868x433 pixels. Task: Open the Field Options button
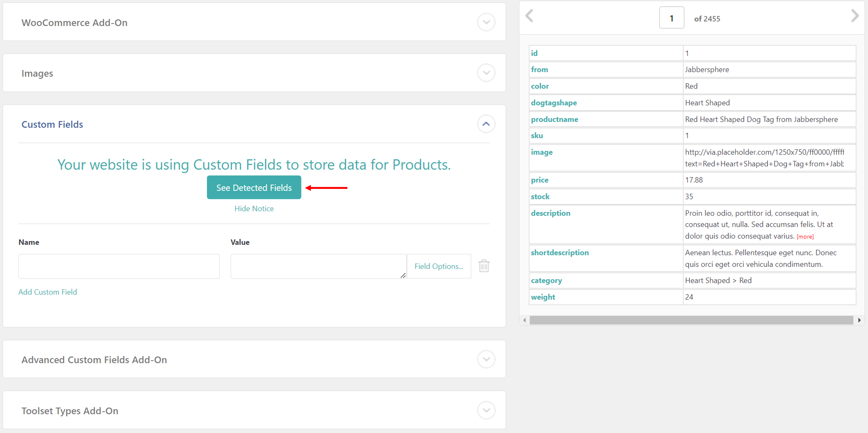coord(438,266)
